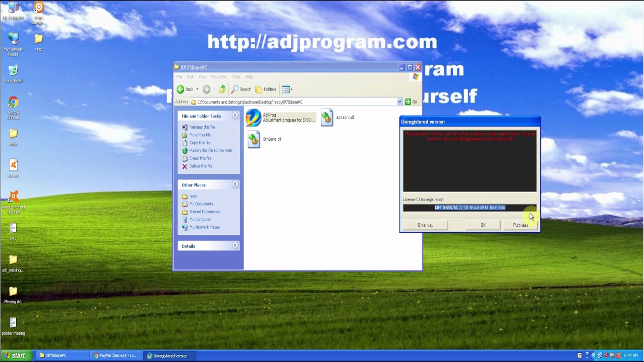Click Copy this file link
Image resolution: width=644 pixels, height=362 pixels.
[x=200, y=143]
